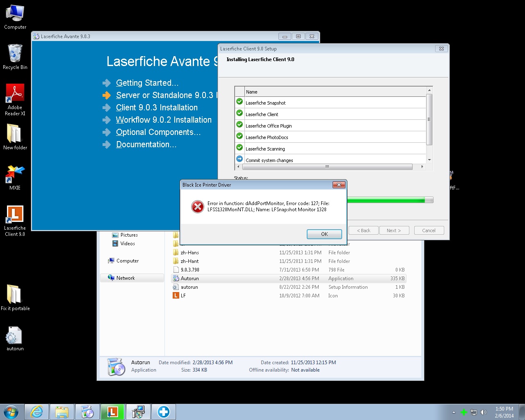The width and height of the screenshot is (525, 420).
Task: Minimize the Laserfiche Avante 9.0.3 window
Action: point(285,37)
